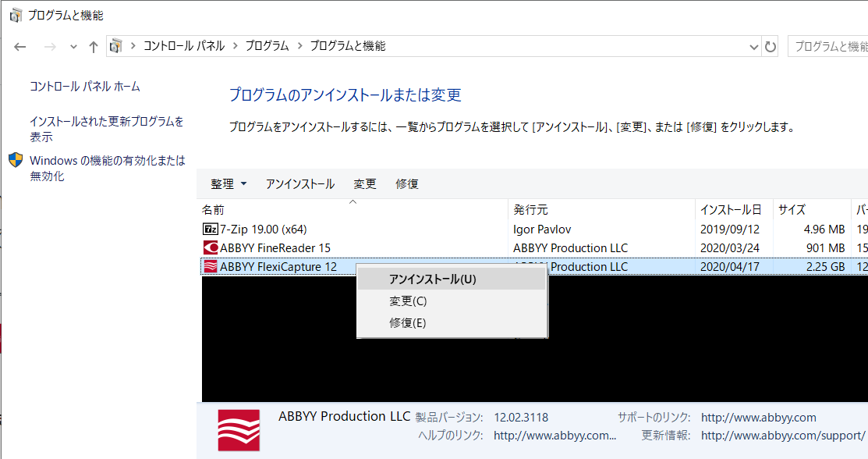Click the title bar Programs and Features icon

coord(16,15)
